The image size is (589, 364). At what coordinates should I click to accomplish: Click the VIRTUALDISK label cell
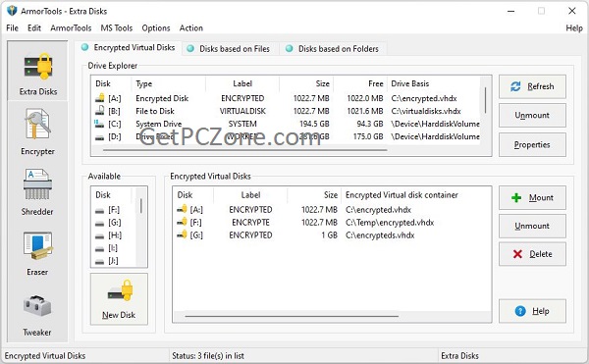242,111
